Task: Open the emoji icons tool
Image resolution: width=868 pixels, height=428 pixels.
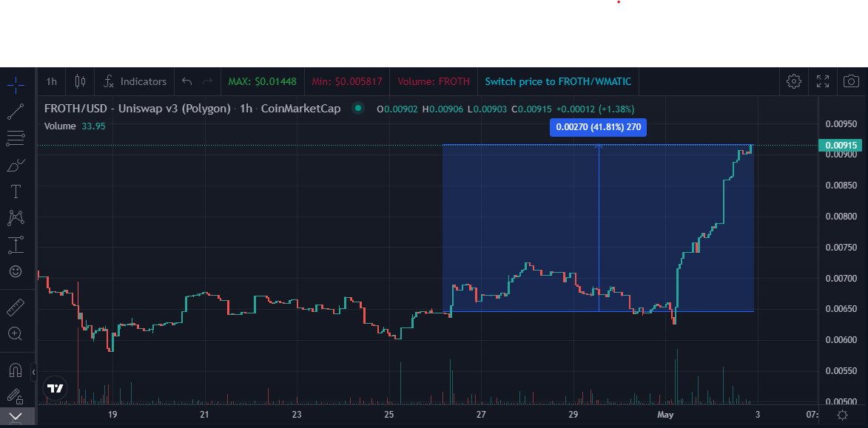Action: [x=16, y=271]
